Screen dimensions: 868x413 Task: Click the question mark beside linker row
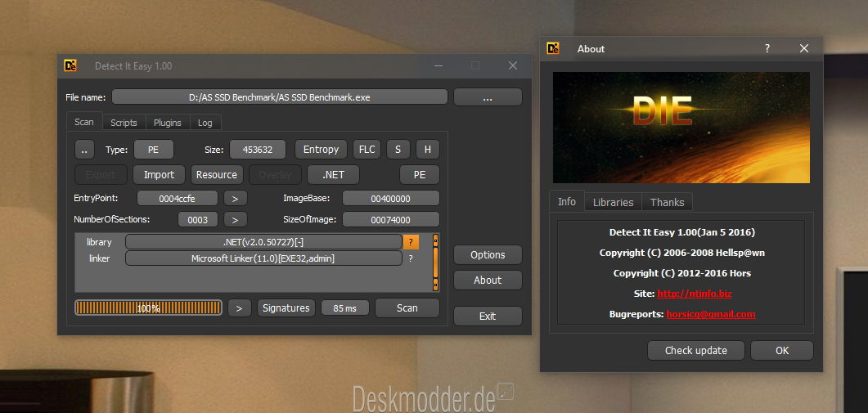[411, 258]
